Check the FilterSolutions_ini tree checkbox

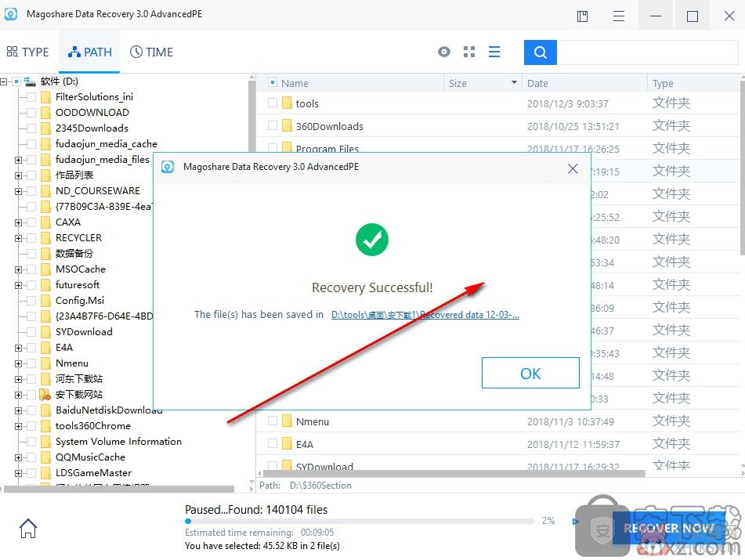[x=31, y=97]
